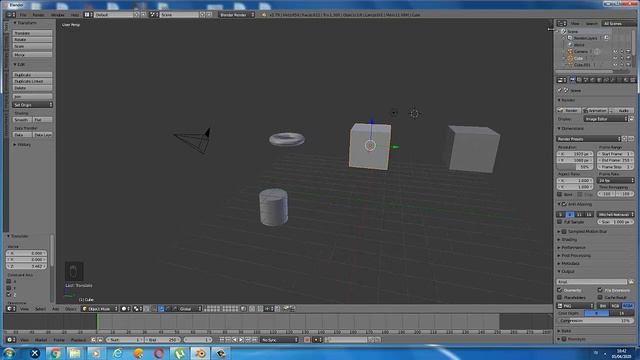Open the Window menu
This screenshot has width=640, height=360.
58,15
